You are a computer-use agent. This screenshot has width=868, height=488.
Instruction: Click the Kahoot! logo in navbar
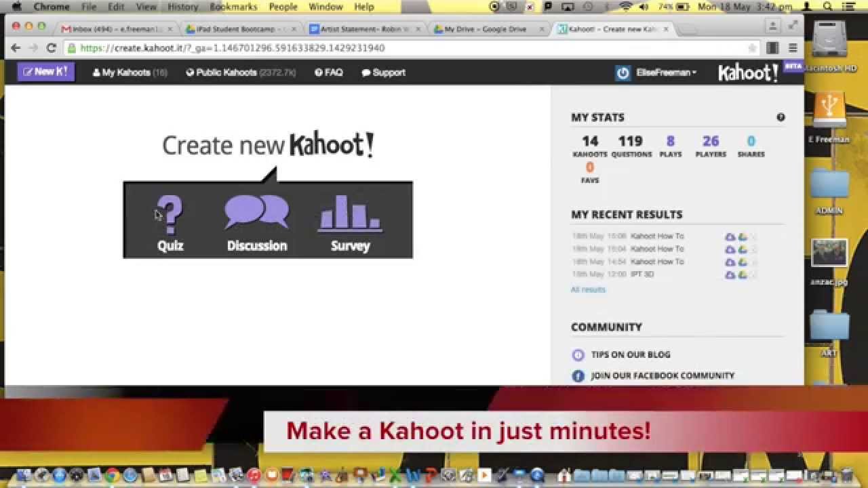[x=748, y=73]
